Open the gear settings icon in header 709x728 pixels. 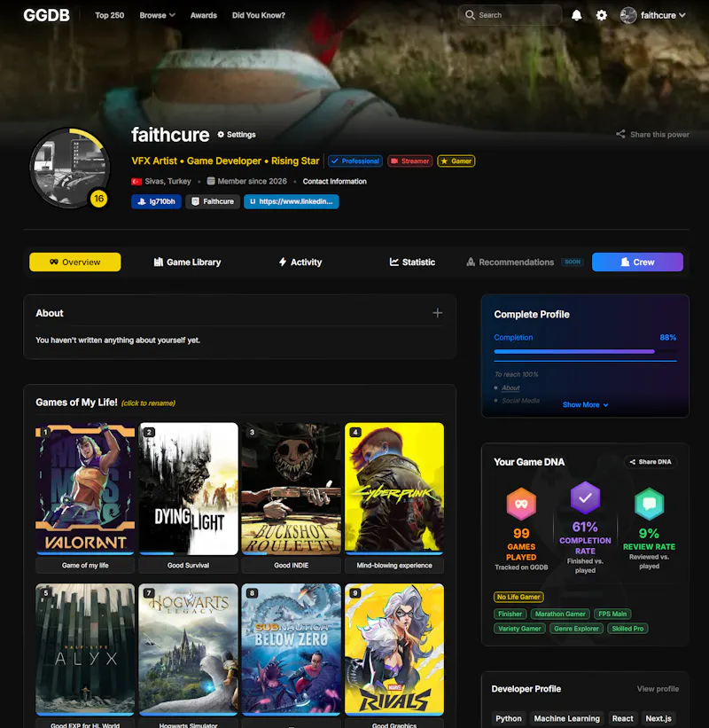(x=602, y=15)
